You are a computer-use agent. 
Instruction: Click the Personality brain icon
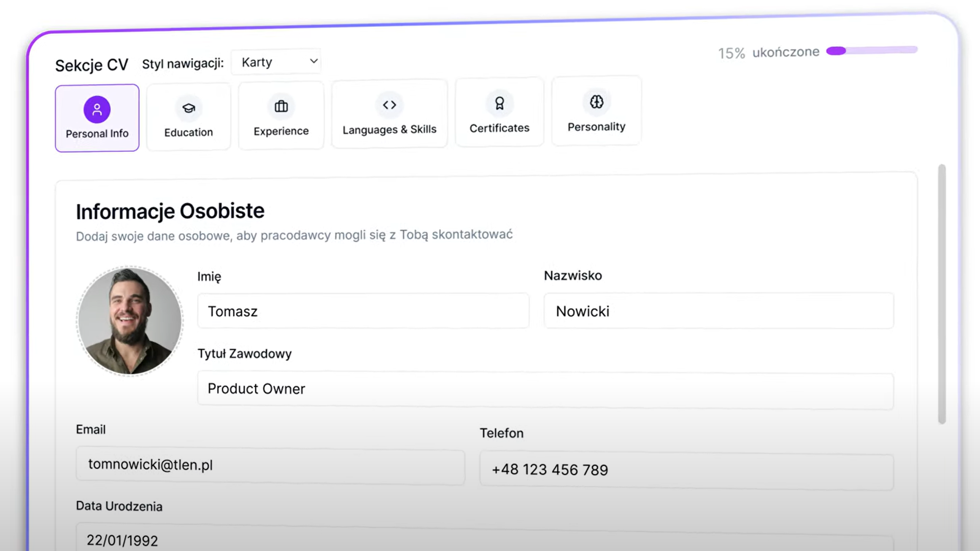tap(596, 102)
